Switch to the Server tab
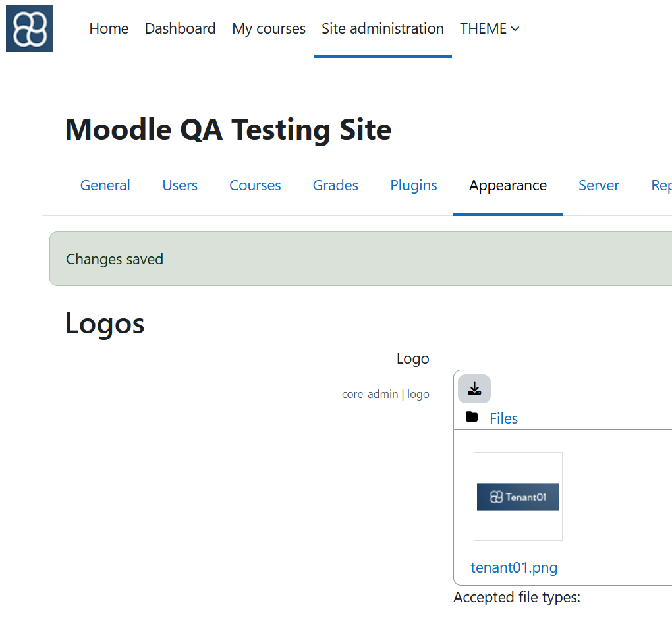Screen dimensions: 672x618 coord(599,186)
